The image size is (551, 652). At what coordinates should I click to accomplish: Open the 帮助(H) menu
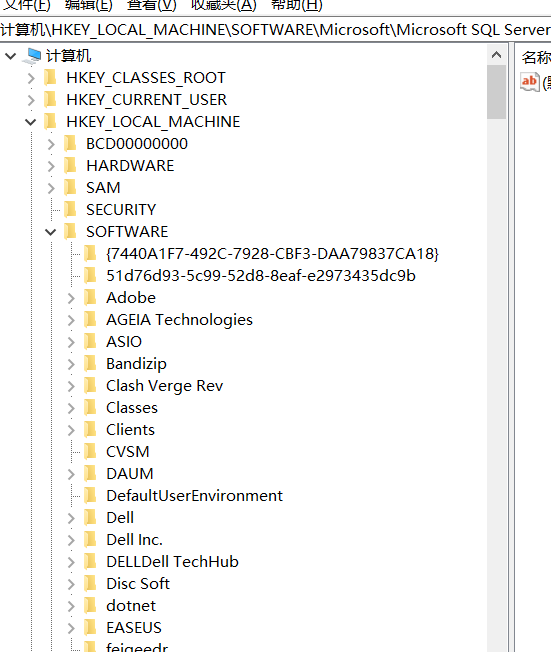[297, 5]
